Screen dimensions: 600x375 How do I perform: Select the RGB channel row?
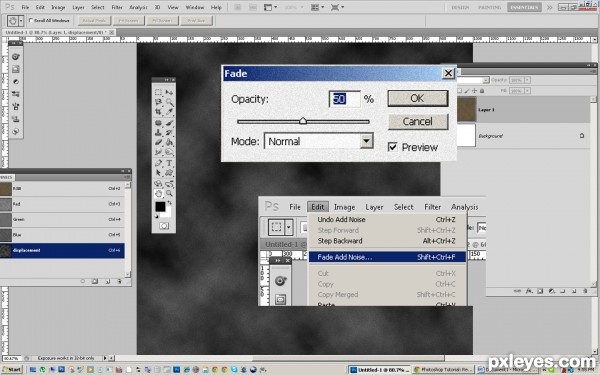[x=62, y=189]
